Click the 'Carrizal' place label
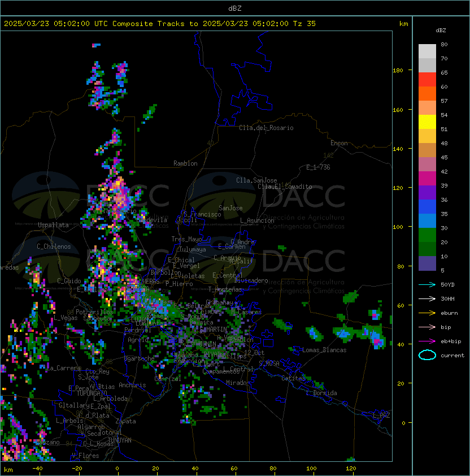This screenshot has width=470, height=476. click(x=168, y=379)
